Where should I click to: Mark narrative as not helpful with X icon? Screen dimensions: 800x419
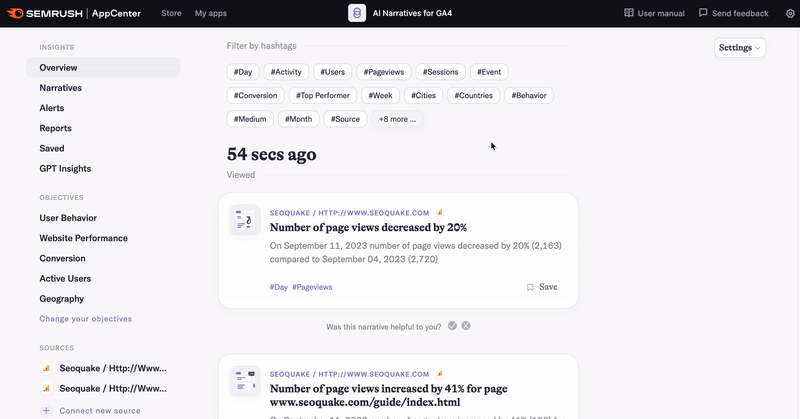tap(466, 326)
